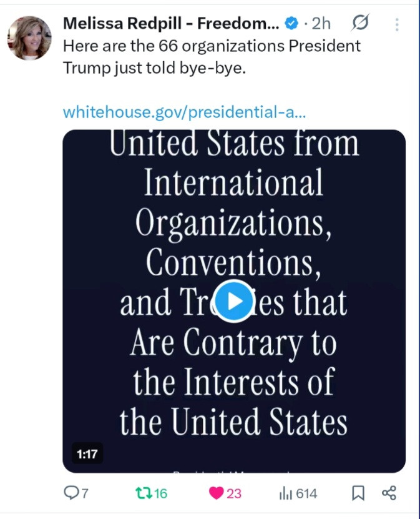The image size is (420, 519).
Task: Click the Grok slashed-circle icon
Action: pos(360,24)
